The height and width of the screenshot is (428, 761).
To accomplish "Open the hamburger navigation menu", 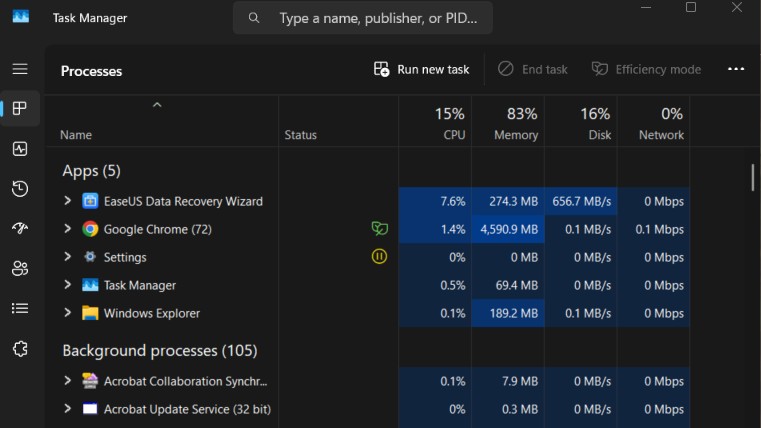I will point(20,69).
